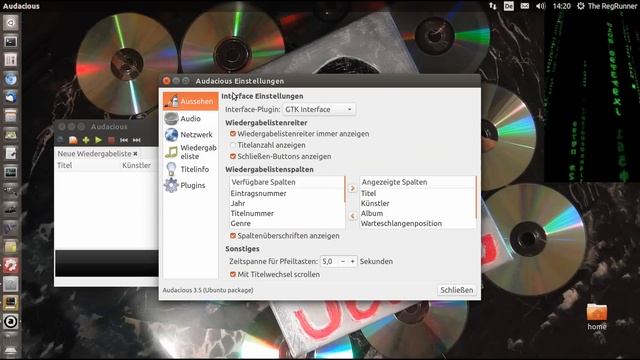Open the Chromium browser launcher icon
The image size is (640, 360).
(x=11, y=79)
